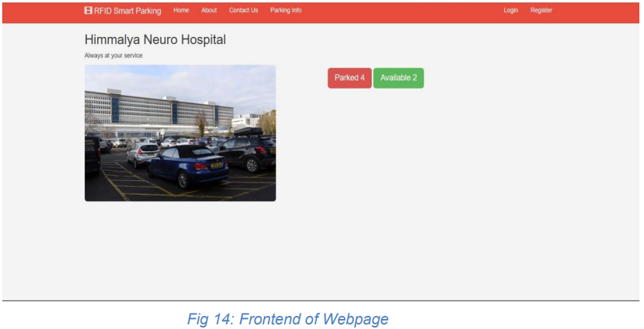Click the Fig 14 Frontend of Webpage caption
Screen dimensions: 644x329
288,319
